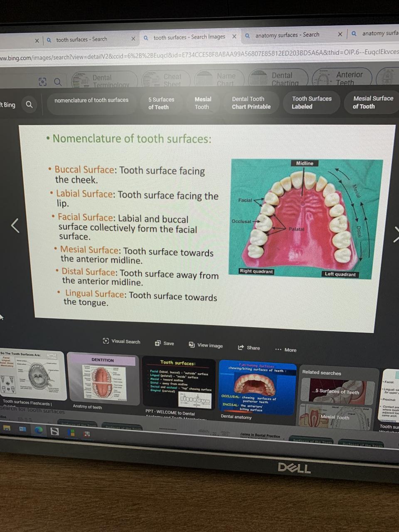This screenshot has height=532, width=399.
Task: Switch to 'tooth surfaces - Search Images' tab
Action: (189, 37)
